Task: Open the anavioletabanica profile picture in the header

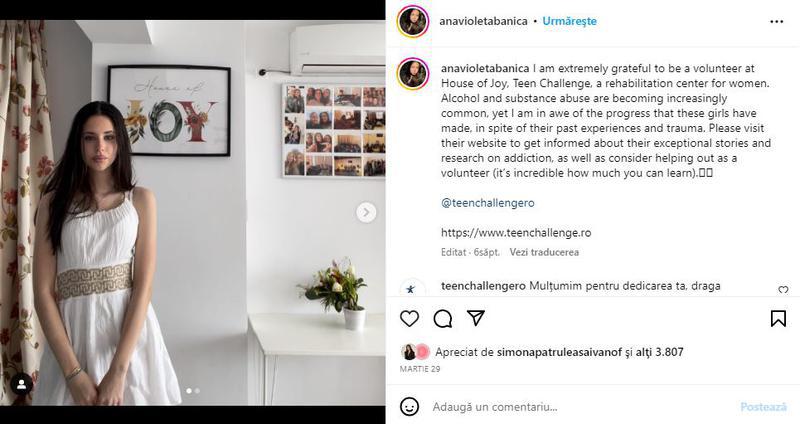Action: click(x=413, y=21)
